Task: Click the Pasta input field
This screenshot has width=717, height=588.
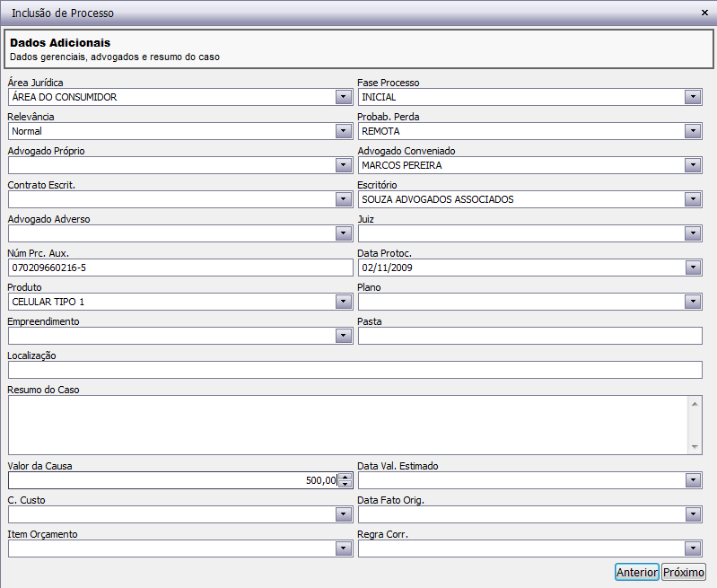Action: [529, 336]
